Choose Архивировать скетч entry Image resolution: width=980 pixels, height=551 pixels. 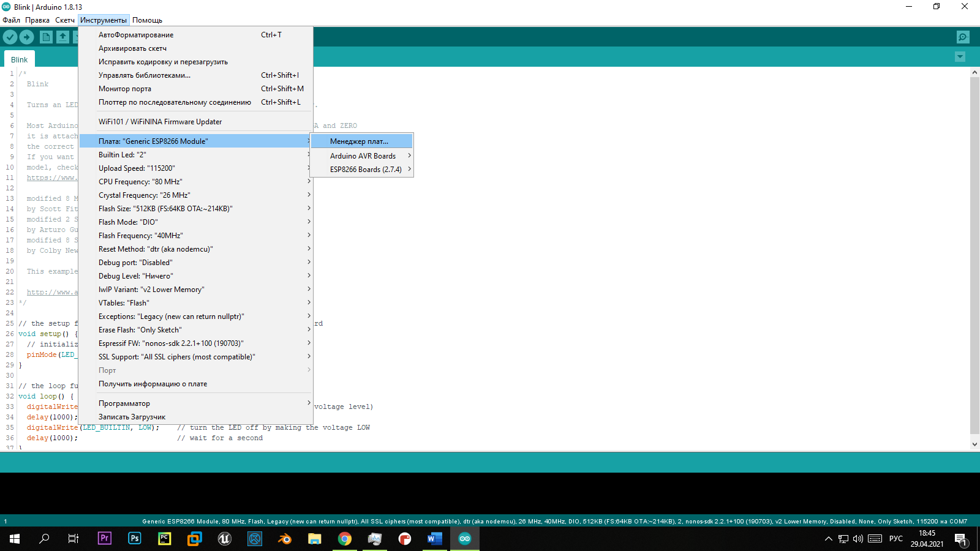coord(195,48)
